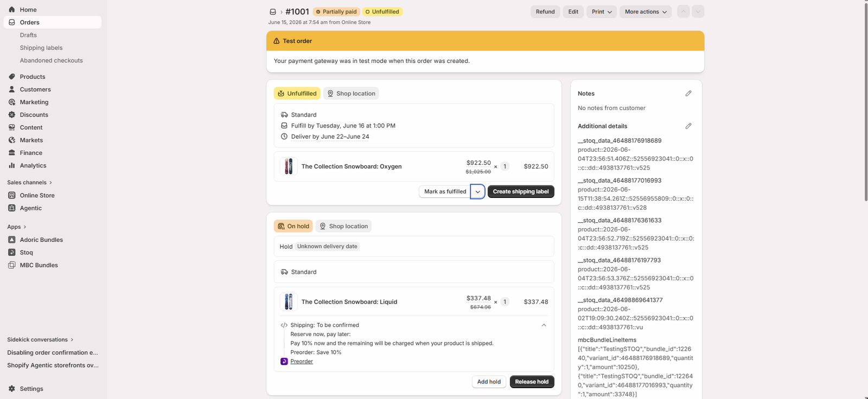The height and width of the screenshot is (399, 868).
Task: Open Abandoned checkouts under Orders
Action: (52, 61)
